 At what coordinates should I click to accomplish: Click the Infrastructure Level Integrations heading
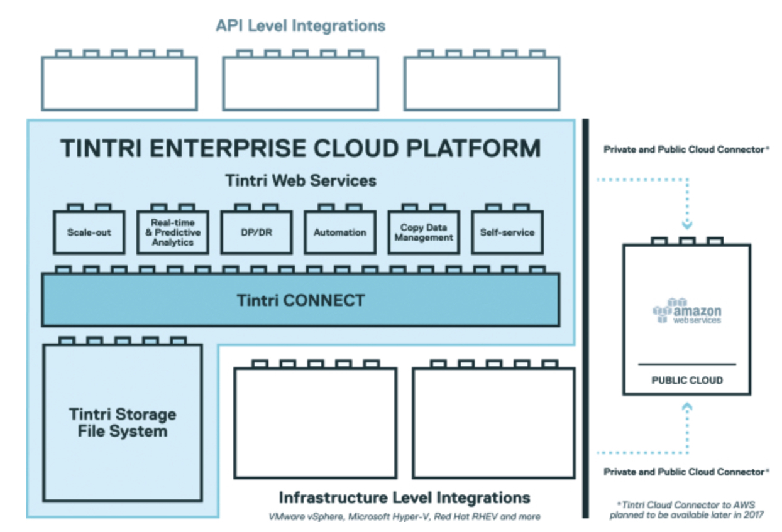[x=404, y=497]
